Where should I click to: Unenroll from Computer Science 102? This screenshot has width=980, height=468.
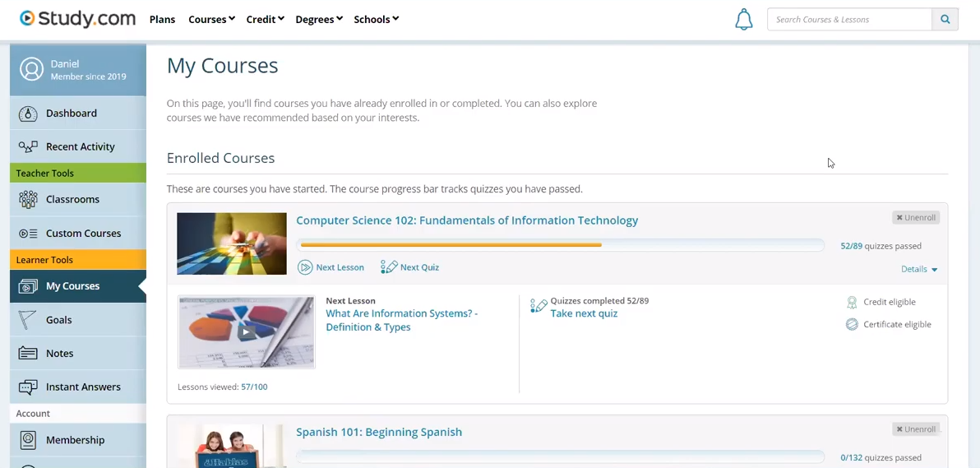(916, 218)
